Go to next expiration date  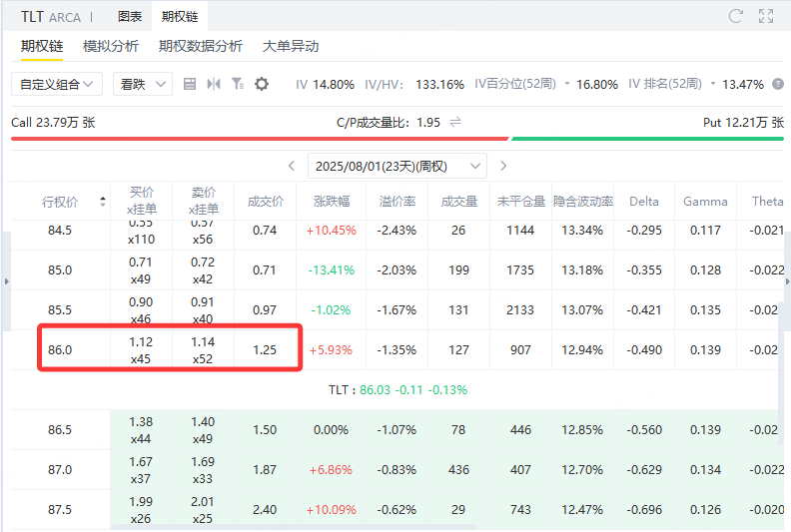coord(503,166)
